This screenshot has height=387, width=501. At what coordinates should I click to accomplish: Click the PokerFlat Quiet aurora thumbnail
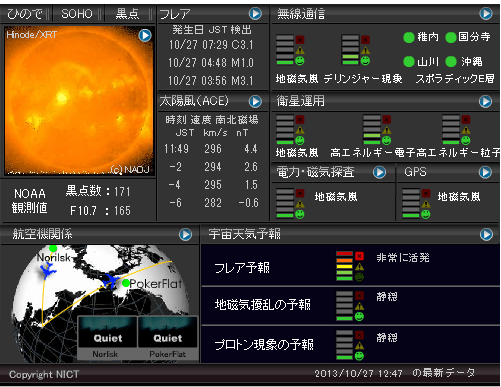(168, 337)
